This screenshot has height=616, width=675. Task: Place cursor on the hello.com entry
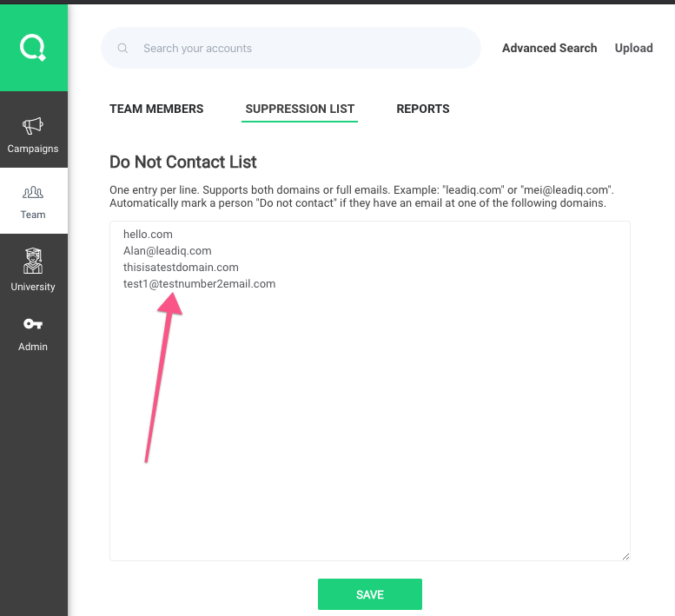point(149,235)
